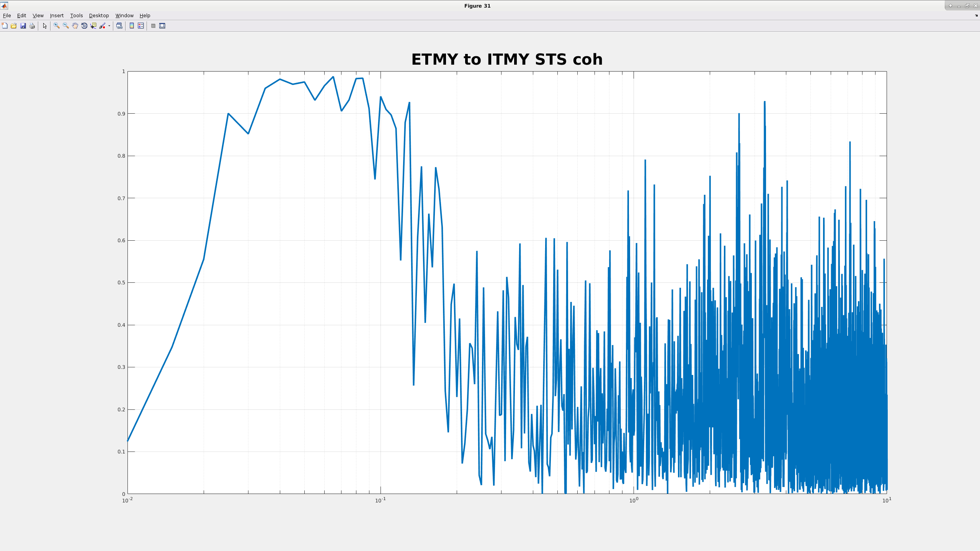Click the Link Plot toolbar icon

click(119, 26)
